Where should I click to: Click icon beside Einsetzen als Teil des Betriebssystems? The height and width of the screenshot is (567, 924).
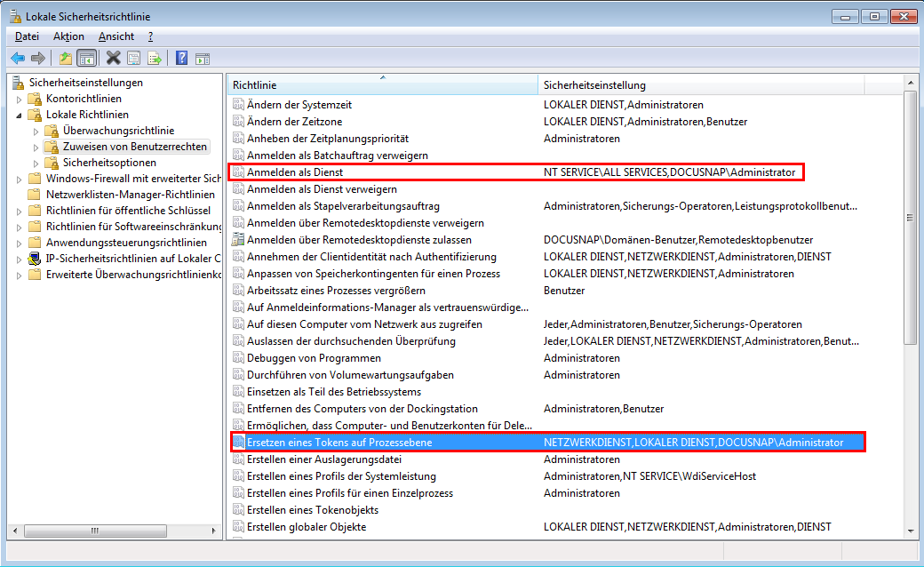point(238,392)
